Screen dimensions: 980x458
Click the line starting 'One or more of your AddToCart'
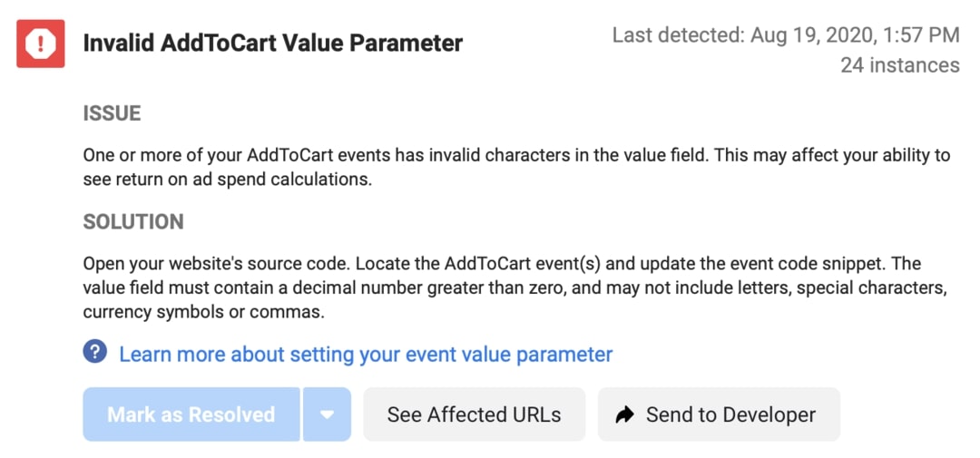516,155
